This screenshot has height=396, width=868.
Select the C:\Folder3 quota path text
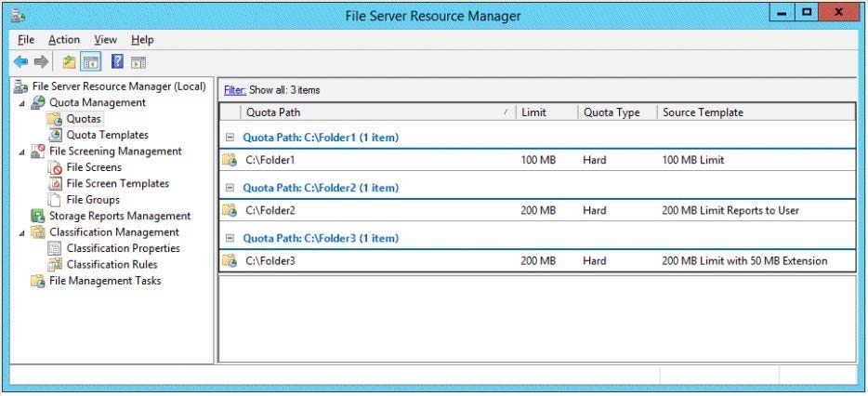coord(270,260)
